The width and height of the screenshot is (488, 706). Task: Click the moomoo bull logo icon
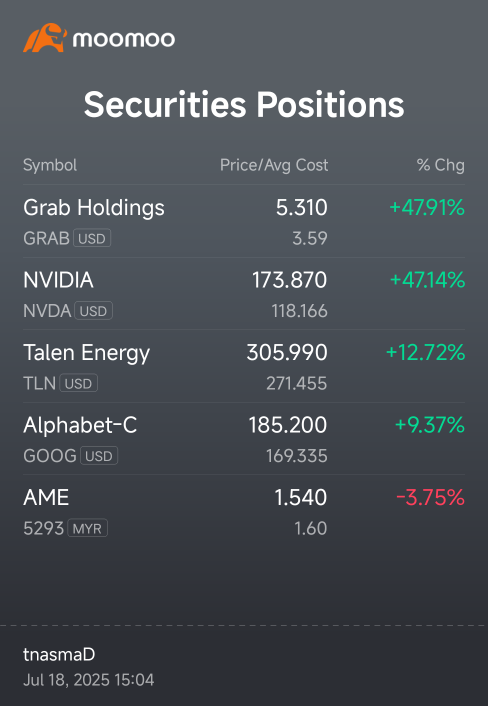click(45, 37)
